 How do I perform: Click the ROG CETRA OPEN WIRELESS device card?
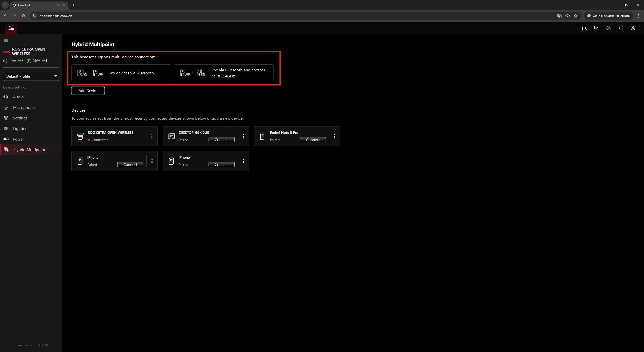click(114, 136)
